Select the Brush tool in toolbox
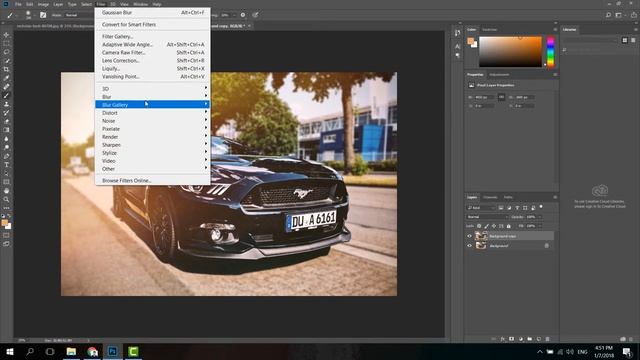Image resolution: width=640 pixels, height=360 pixels. pos(6,96)
